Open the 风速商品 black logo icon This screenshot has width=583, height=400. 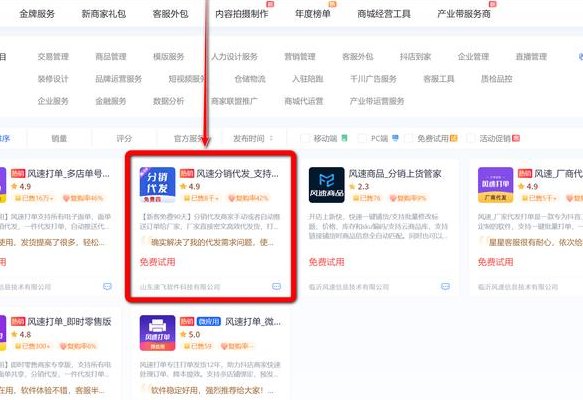tap(326, 185)
